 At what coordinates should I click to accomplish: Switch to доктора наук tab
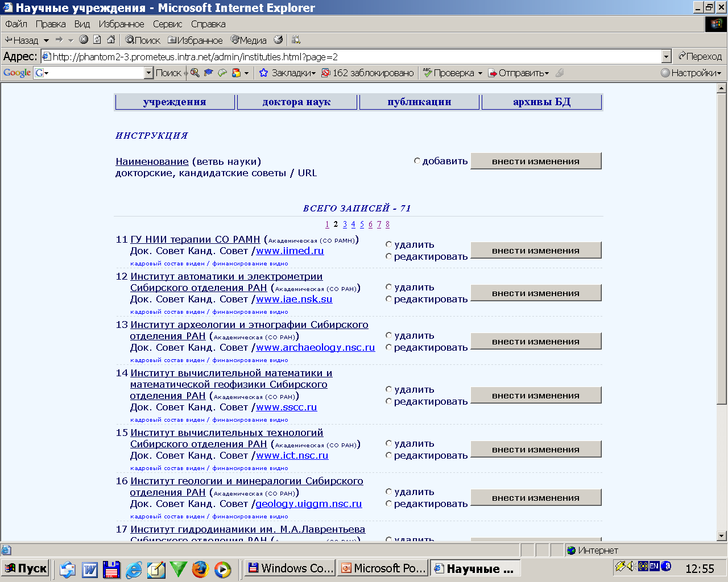(296, 102)
